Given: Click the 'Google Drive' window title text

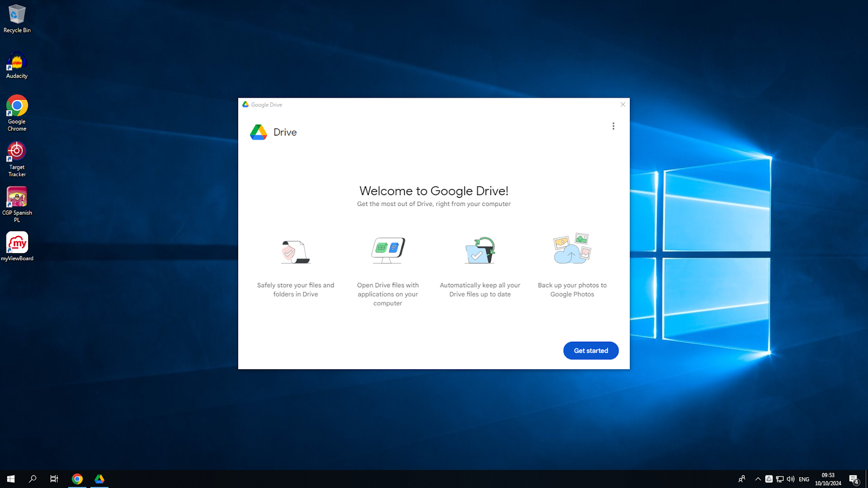Looking at the screenshot, I should point(266,105).
